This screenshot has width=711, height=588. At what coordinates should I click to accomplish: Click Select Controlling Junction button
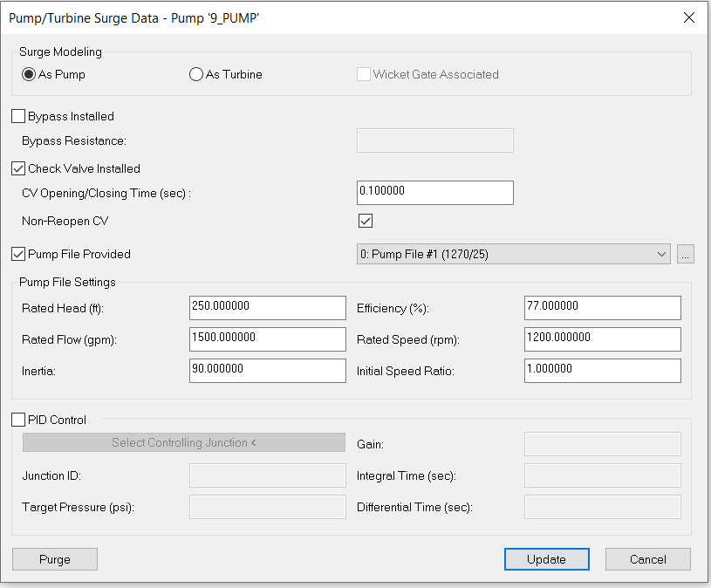click(x=183, y=442)
